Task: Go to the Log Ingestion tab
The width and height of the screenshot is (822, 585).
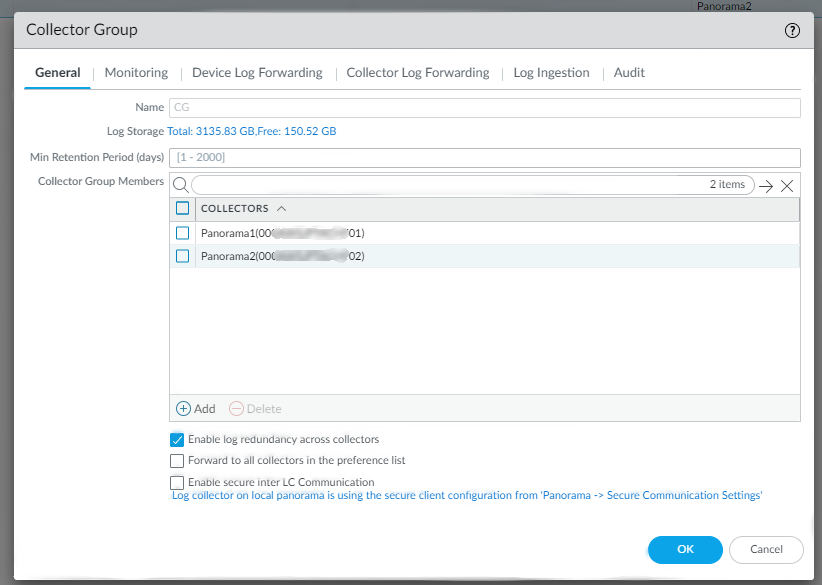Action: (x=551, y=73)
